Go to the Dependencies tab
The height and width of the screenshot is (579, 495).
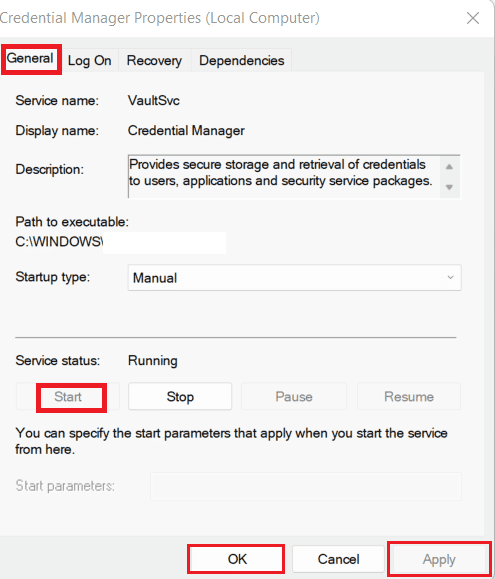tap(241, 60)
